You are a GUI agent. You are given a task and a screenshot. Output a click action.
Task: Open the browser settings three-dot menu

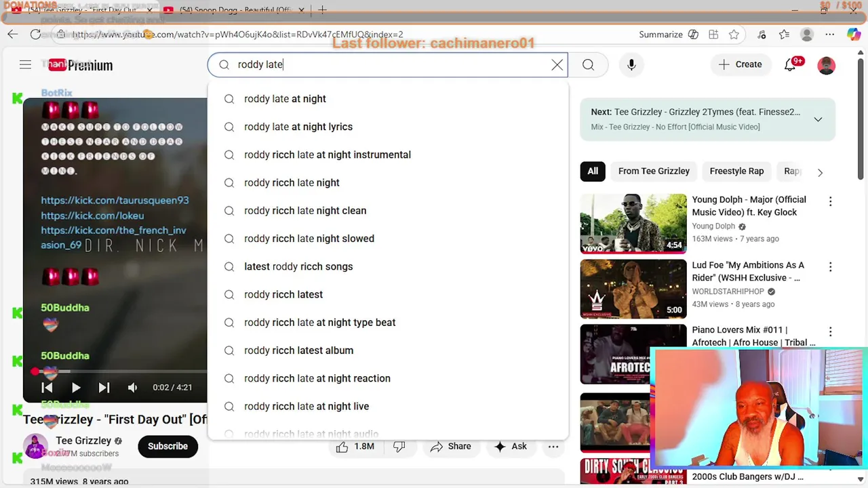pyautogui.click(x=829, y=35)
